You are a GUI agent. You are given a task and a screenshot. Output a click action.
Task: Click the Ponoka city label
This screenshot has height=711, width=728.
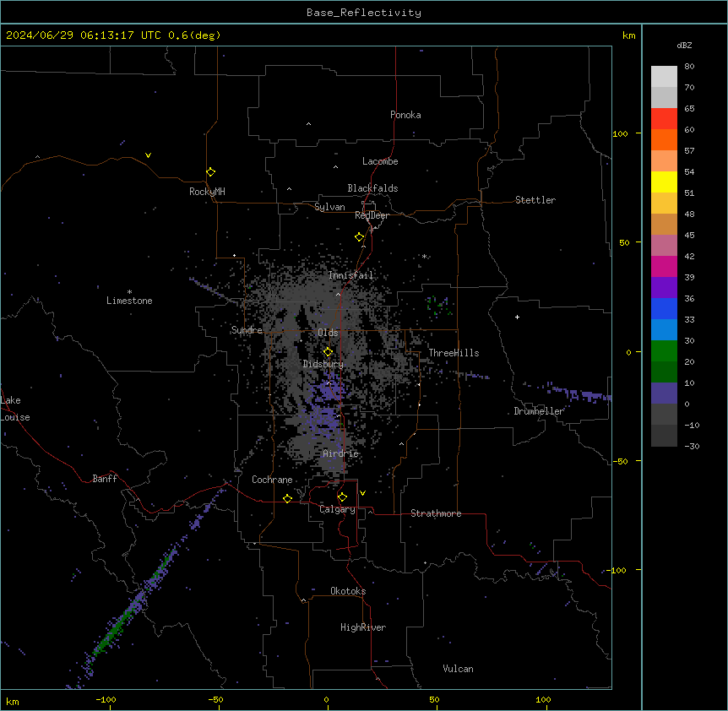pos(405,115)
